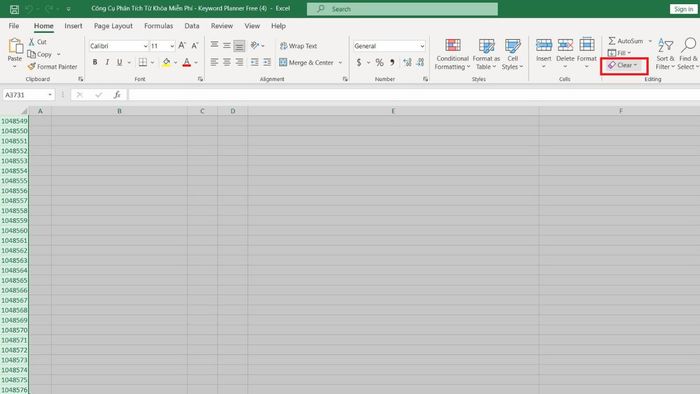Open Sort & Filter dropdown
The height and width of the screenshot is (394, 700).
click(665, 54)
